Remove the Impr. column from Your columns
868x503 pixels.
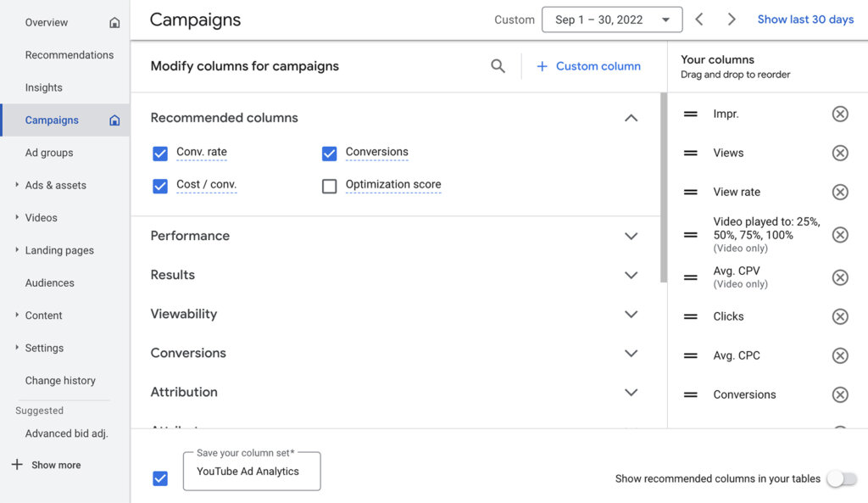pos(840,113)
